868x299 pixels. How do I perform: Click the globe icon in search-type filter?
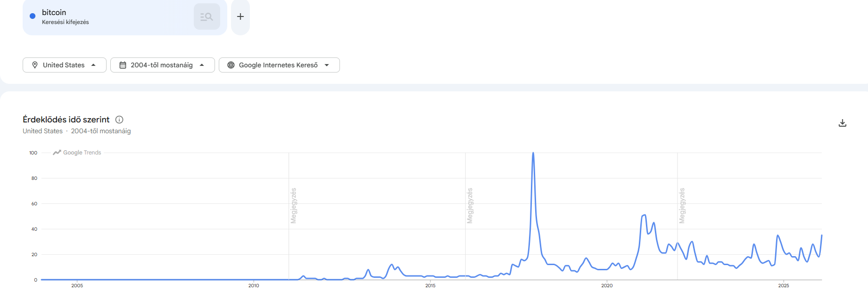click(231, 65)
